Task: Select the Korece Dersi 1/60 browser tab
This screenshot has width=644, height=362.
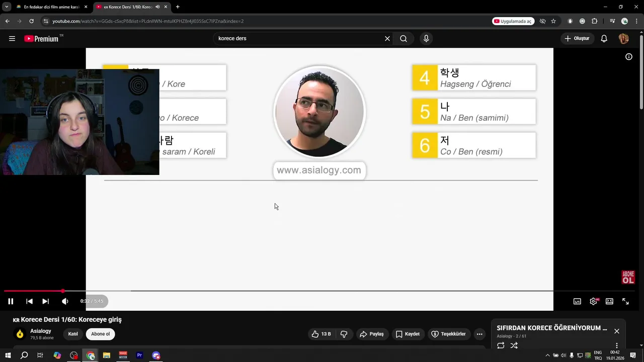Action: 131,7
